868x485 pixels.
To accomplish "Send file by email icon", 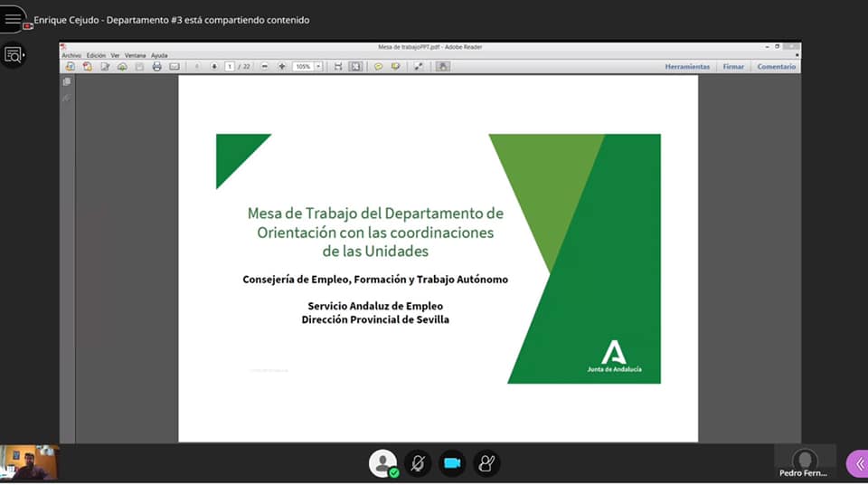I will [x=175, y=67].
